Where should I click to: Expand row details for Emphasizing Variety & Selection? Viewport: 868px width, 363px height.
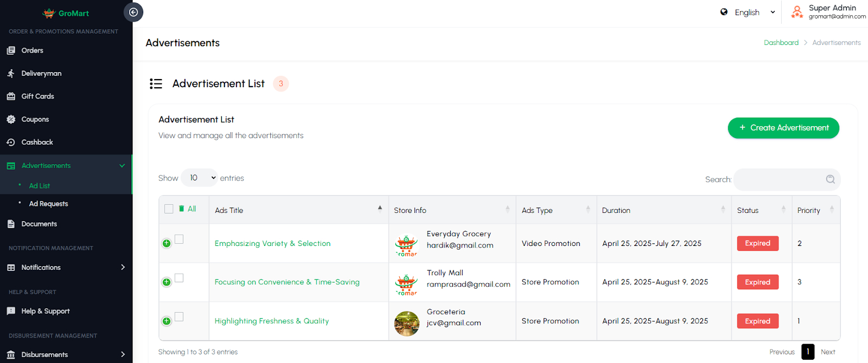point(167,243)
